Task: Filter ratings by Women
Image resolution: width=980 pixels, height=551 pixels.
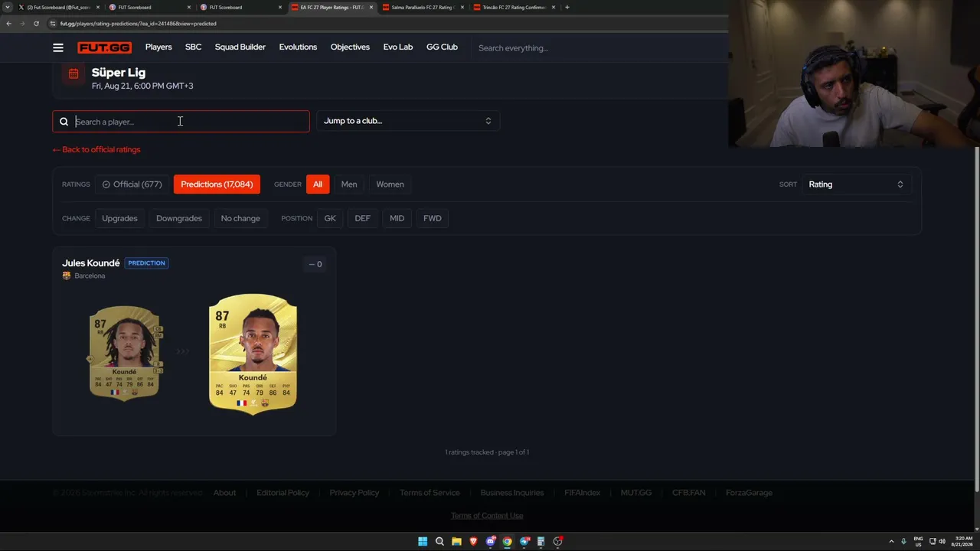Action: point(390,184)
